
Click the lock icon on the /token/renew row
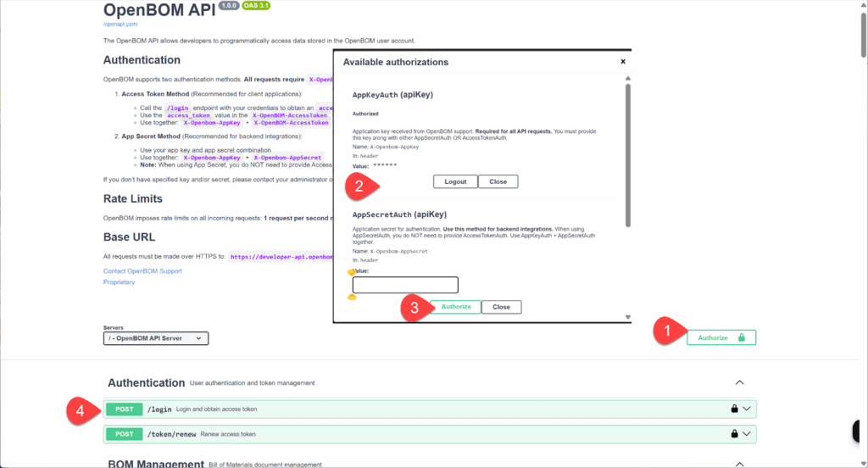click(x=734, y=434)
